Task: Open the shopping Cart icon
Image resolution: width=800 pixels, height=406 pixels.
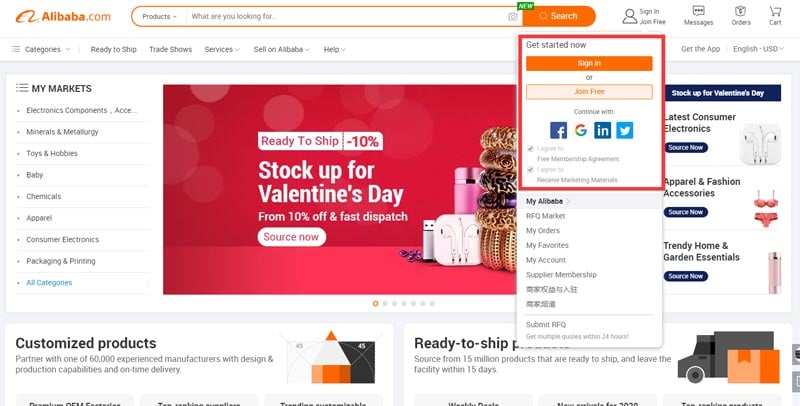Action: [x=775, y=11]
